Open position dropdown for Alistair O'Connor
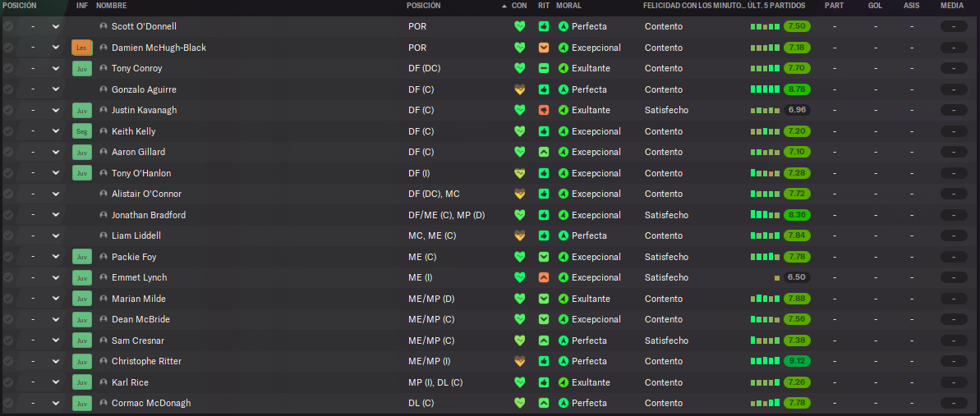This screenshot has width=980, height=416. [56, 194]
